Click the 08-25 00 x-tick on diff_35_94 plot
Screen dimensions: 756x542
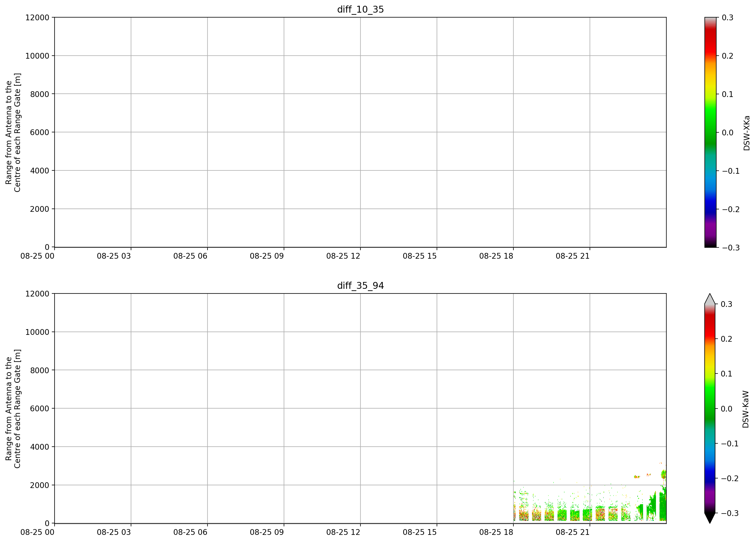(x=37, y=532)
